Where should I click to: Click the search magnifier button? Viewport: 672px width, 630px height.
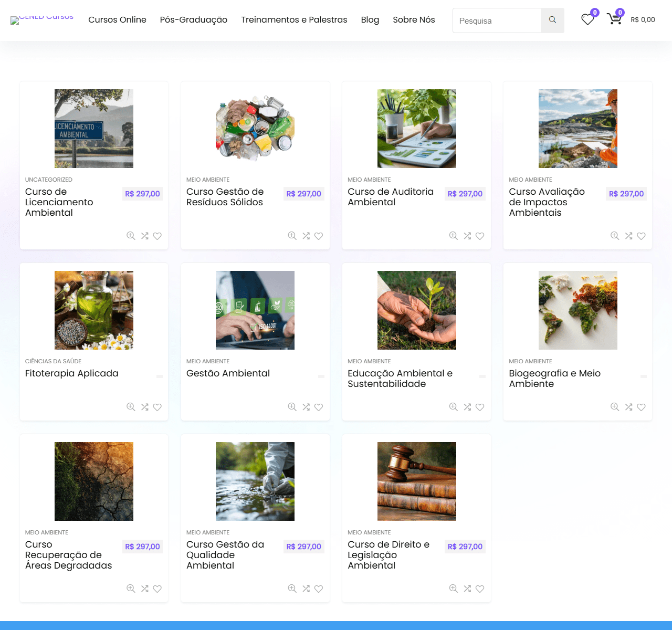click(552, 20)
